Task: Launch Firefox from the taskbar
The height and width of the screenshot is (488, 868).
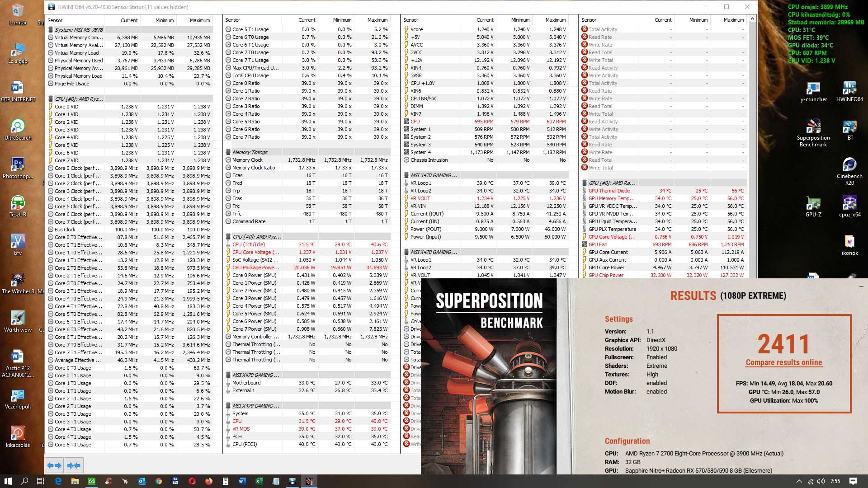Action: 208,481
